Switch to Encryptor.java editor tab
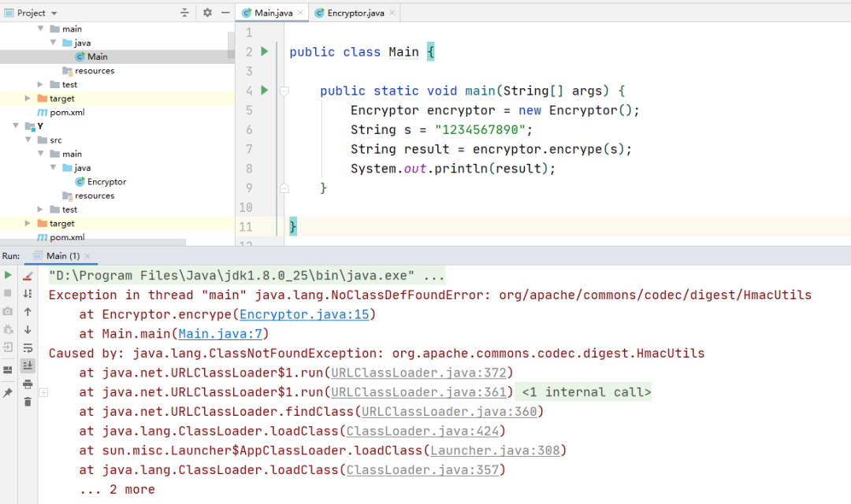851x504 pixels. click(x=355, y=13)
